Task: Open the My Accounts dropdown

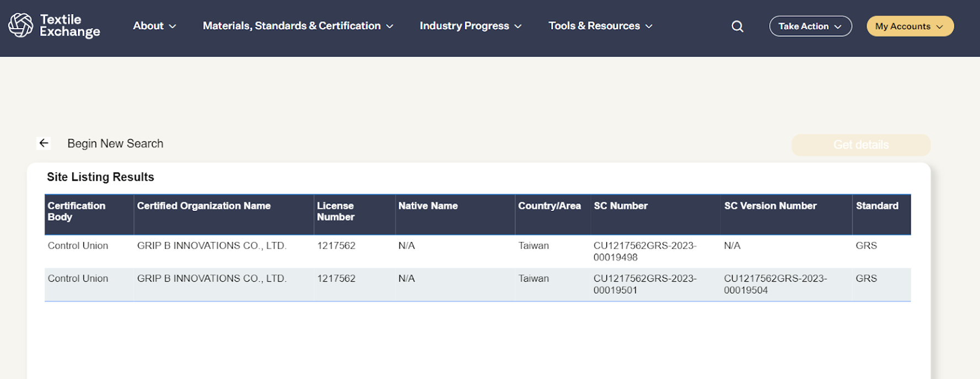Action: click(x=909, y=26)
